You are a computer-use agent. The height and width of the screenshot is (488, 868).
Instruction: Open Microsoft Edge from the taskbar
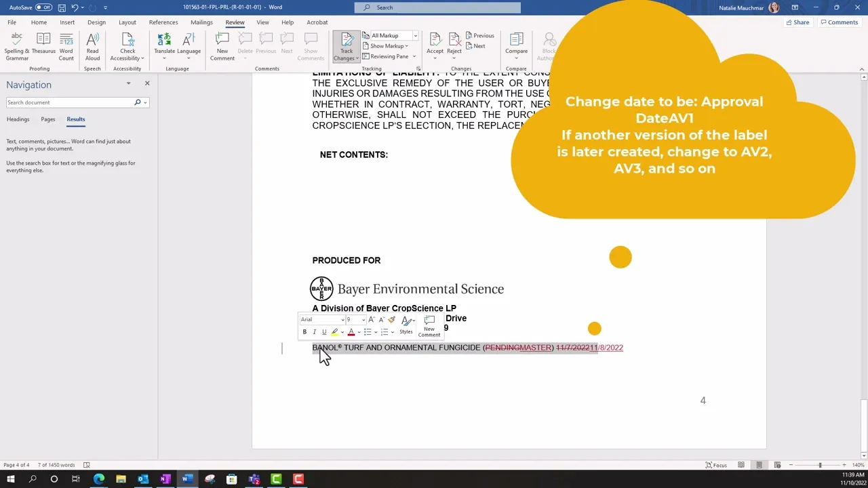99,479
